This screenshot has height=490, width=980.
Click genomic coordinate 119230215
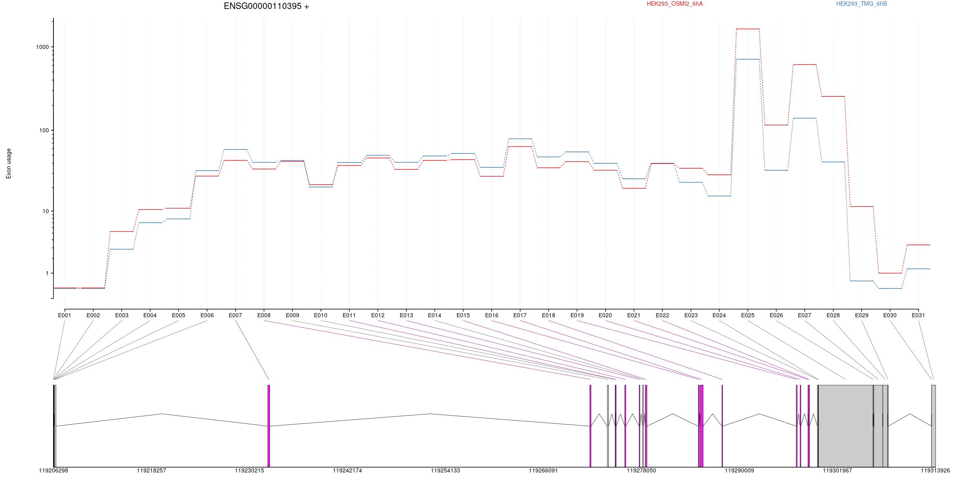pos(249,470)
